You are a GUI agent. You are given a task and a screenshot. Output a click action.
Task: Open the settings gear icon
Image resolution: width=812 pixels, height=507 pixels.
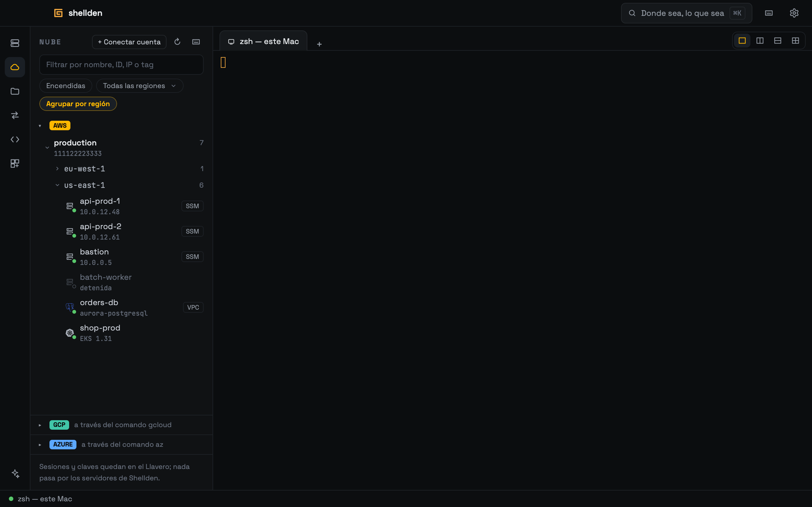pos(794,13)
